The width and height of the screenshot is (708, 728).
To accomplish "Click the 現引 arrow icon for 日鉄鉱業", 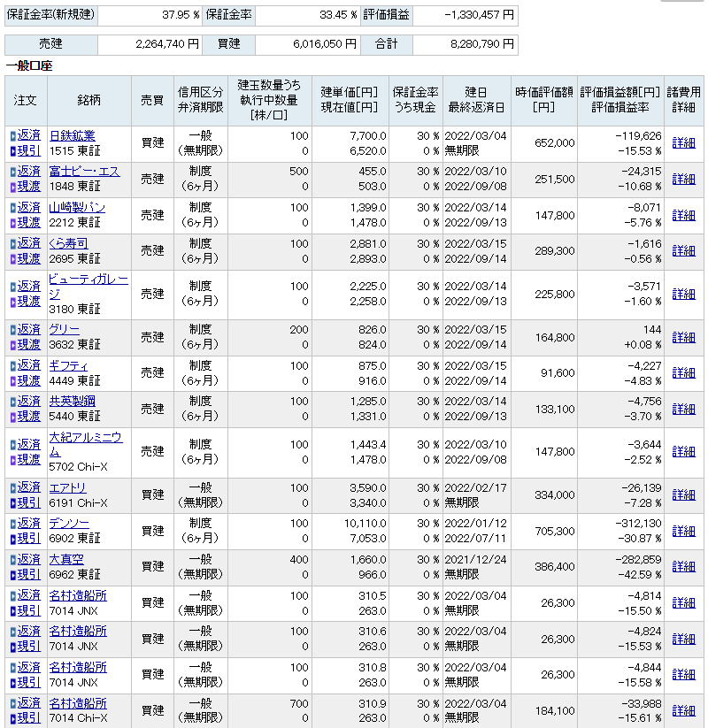I will point(13,150).
